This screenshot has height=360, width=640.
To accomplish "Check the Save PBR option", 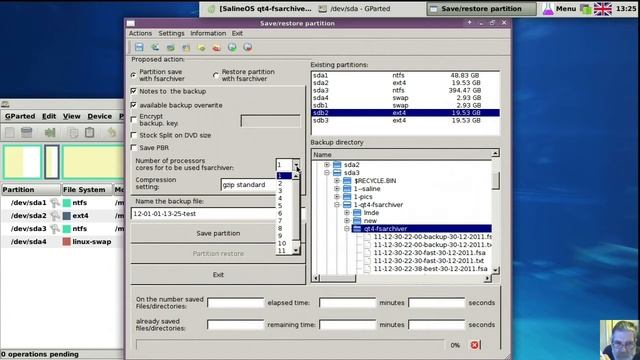I will coord(133,147).
